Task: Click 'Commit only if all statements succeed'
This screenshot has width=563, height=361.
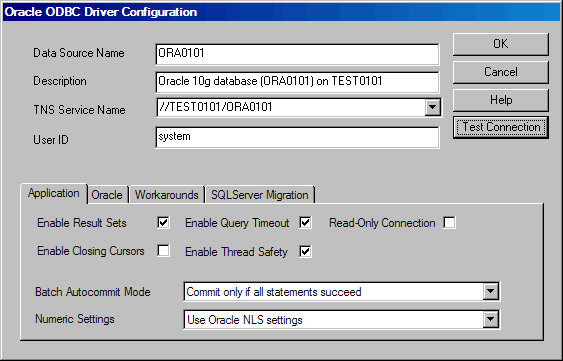Action: click(274, 292)
